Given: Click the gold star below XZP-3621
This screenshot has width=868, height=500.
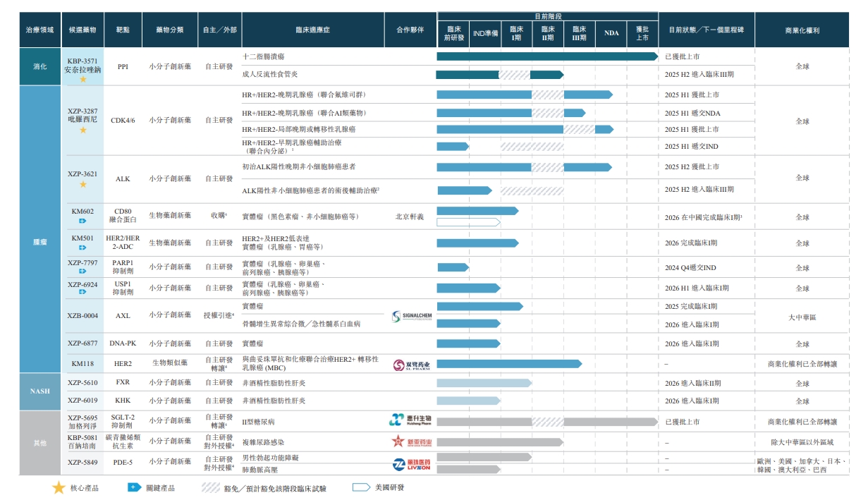Looking at the screenshot, I should [x=84, y=184].
